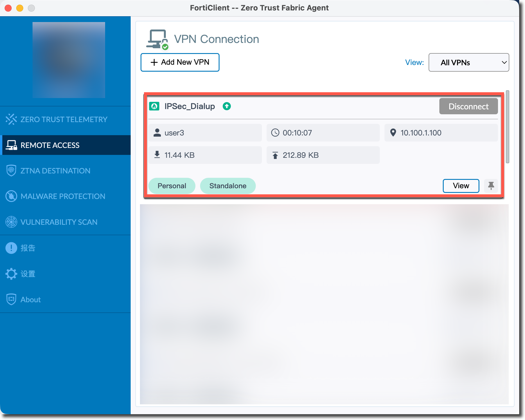Screen dimensions: 525x420
Task: Click the 设置 gear icon
Action: [x=11, y=274]
